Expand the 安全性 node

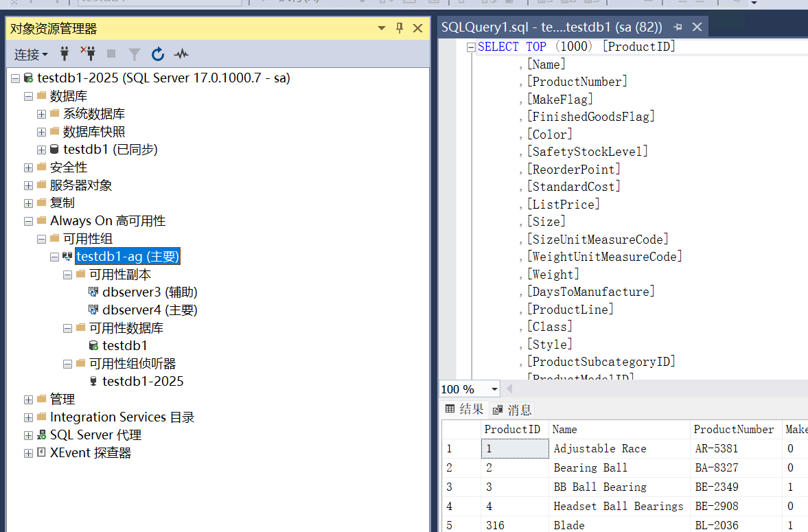28,167
